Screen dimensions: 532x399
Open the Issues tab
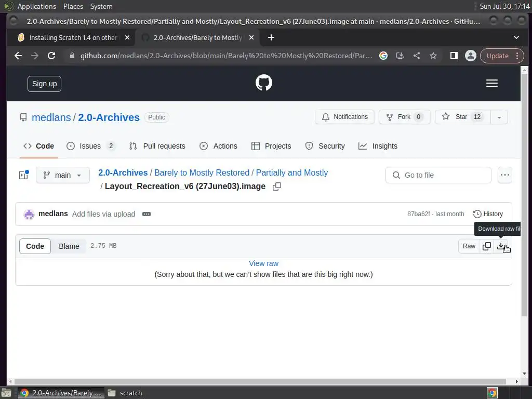pyautogui.click(x=90, y=146)
